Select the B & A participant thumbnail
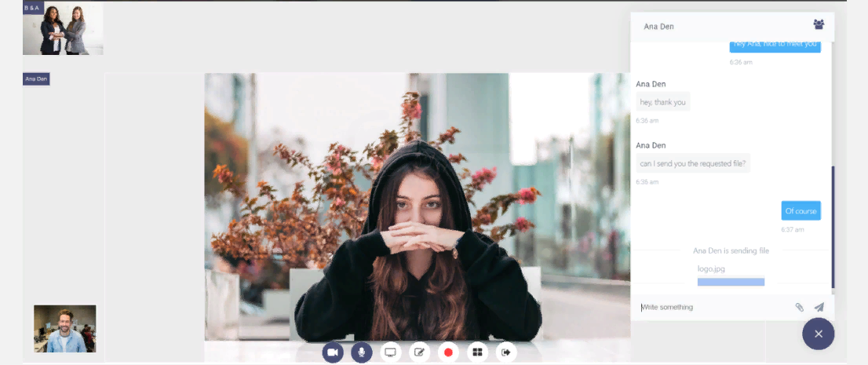This screenshot has height=365, width=868. [63, 29]
